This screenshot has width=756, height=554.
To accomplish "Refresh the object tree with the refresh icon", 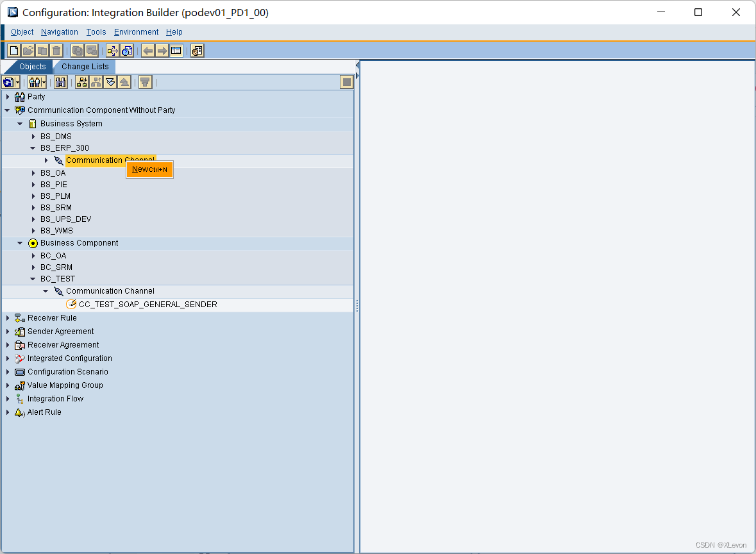I will click(x=8, y=83).
